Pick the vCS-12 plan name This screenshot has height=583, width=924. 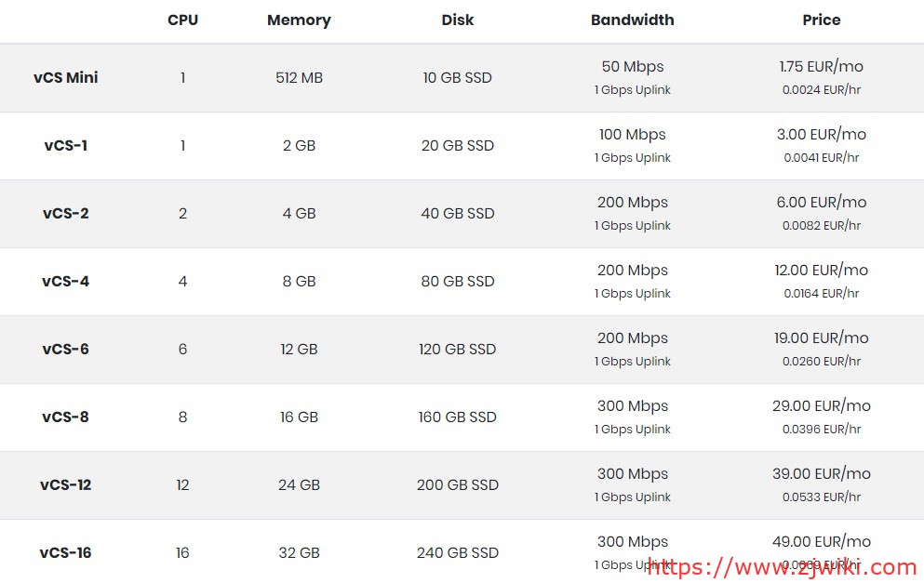65,485
